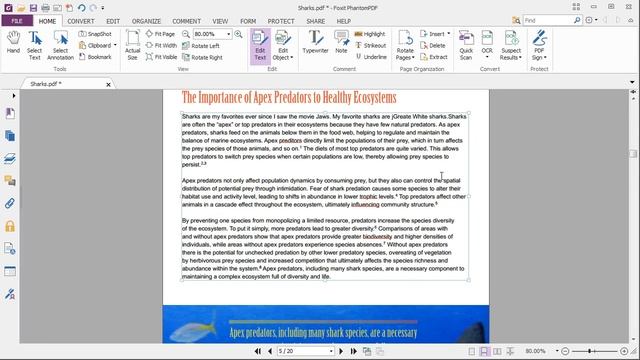This screenshot has height=360, width=640.
Task: Click the ribbon zoom in magnifier
Action: [x=238, y=34]
